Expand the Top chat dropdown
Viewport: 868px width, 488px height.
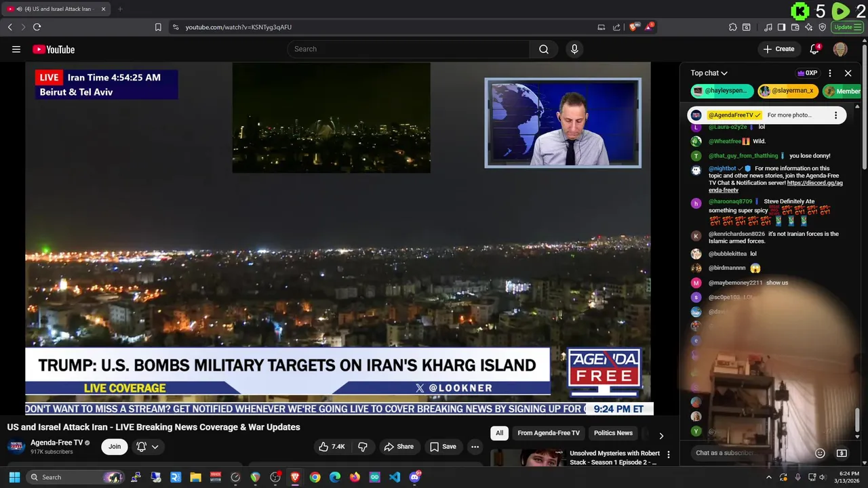click(x=709, y=73)
